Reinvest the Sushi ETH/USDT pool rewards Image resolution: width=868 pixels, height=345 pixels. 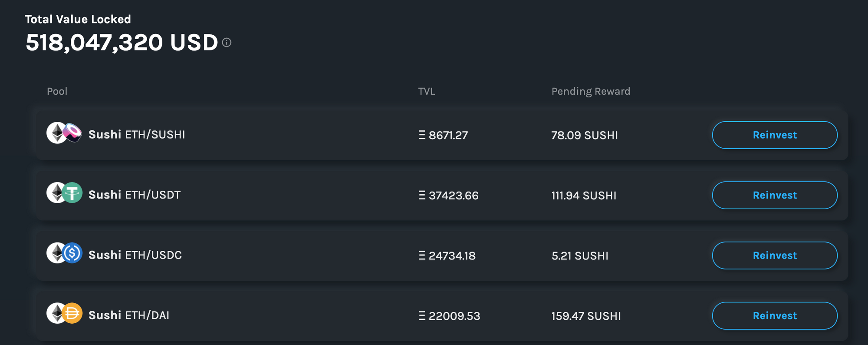[775, 195]
